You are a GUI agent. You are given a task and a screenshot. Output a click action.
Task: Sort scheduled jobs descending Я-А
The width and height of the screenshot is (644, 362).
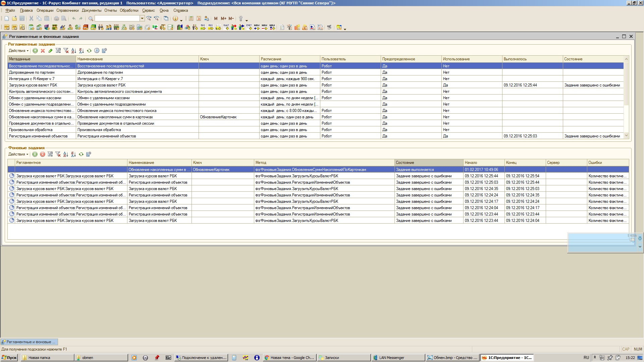pos(82,51)
